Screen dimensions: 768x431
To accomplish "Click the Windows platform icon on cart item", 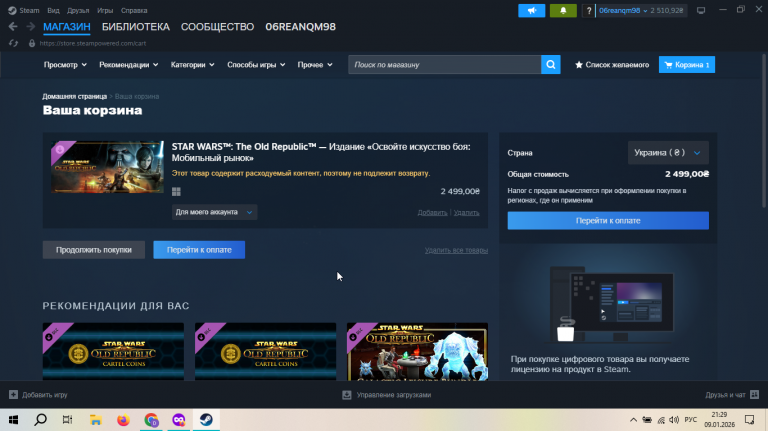I will click(x=176, y=192).
